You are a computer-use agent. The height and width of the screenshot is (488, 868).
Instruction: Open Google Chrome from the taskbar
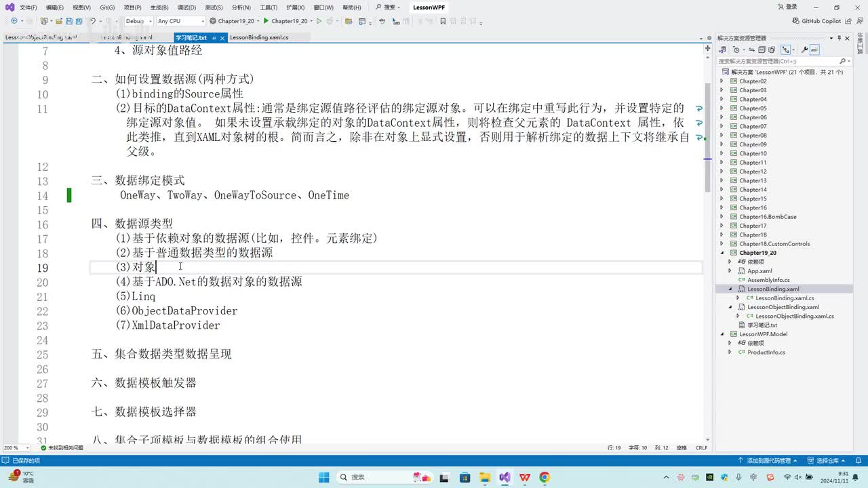pyautogui.click(x=545, y=477)
